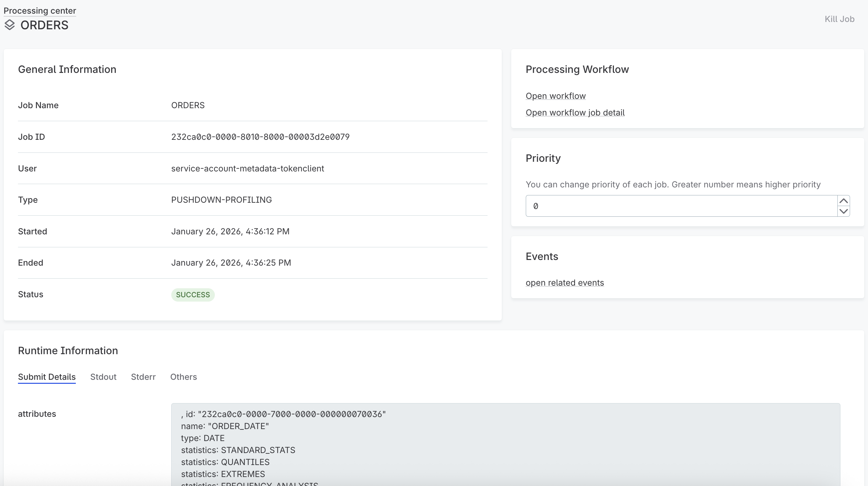
Task: Increase the job priority with up stepper
Action: click(843, 200)
